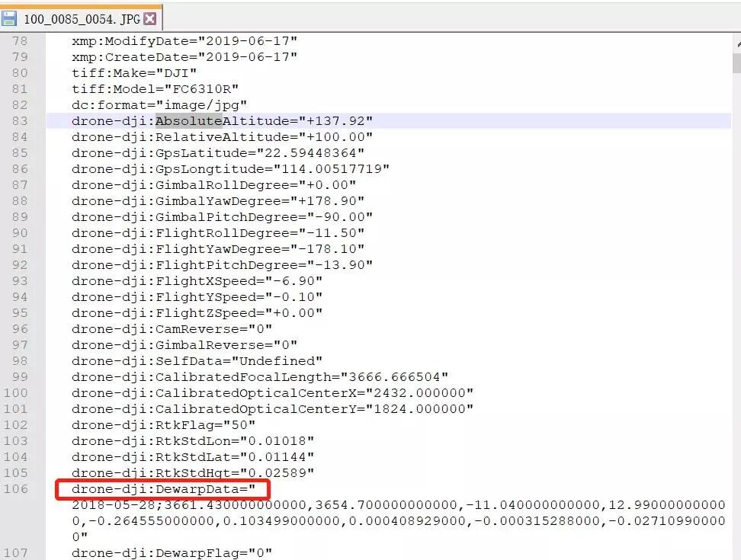Viewport: 741px width, 560px height.
Task: Click the dc:format="image/jpg" line
Action: pos(159,105)
